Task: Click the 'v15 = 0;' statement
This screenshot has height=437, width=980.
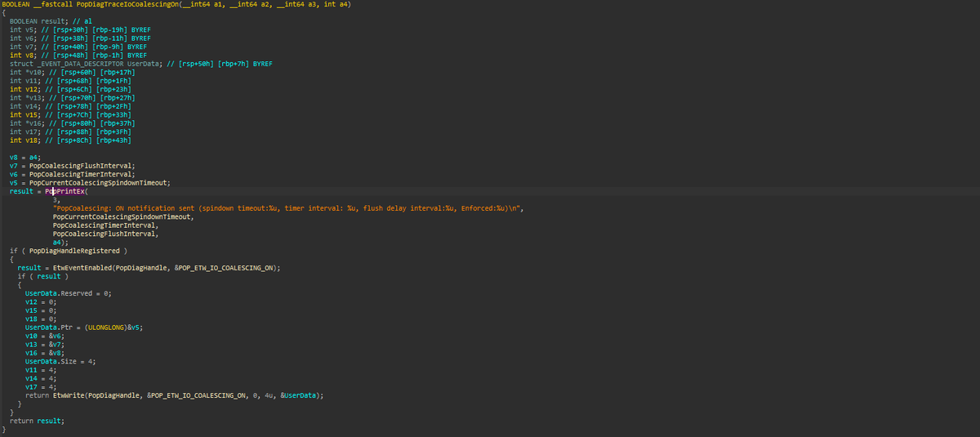Action: tap(42, 309)
